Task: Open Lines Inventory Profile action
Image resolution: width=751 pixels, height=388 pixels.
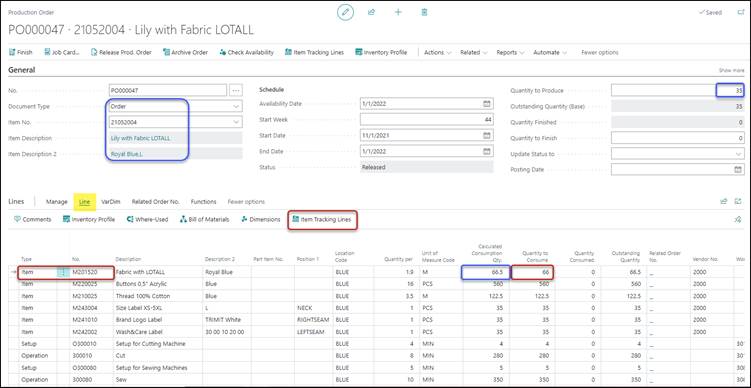Action: (x=89, y=219)
